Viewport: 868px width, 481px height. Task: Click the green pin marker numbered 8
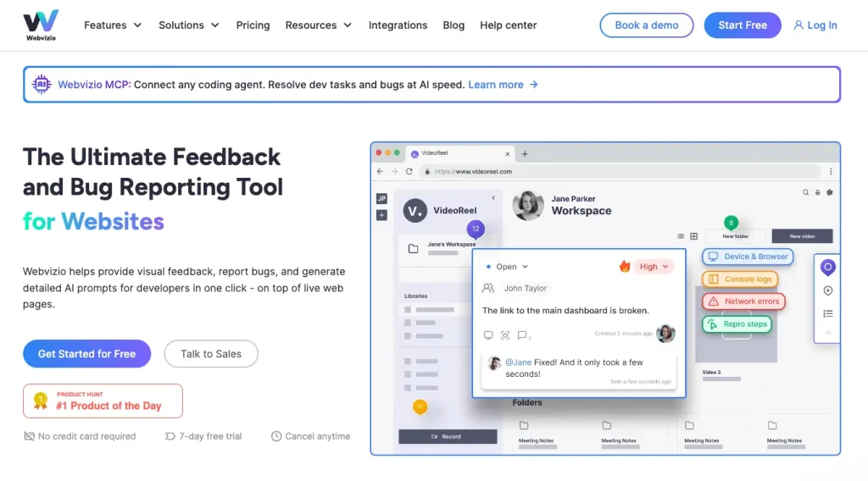click(x=731, y=224)
